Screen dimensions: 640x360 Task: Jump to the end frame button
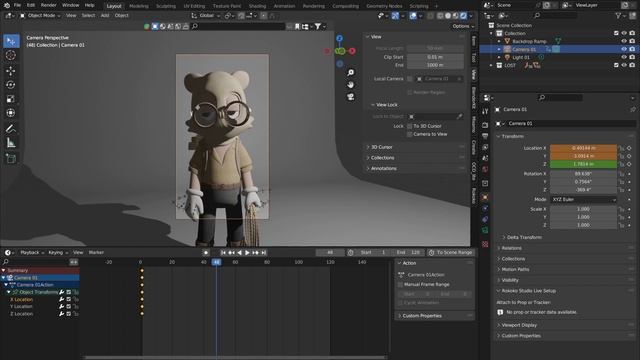coord(264,253)
